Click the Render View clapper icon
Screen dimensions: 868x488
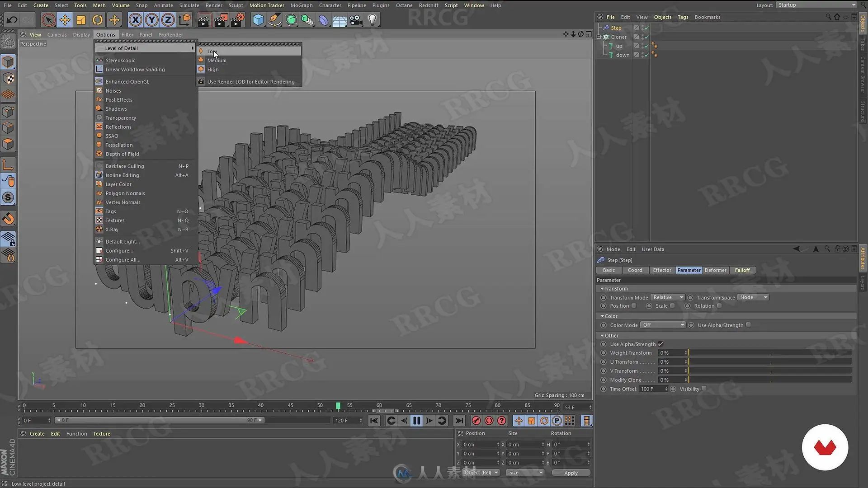point(204,20)
